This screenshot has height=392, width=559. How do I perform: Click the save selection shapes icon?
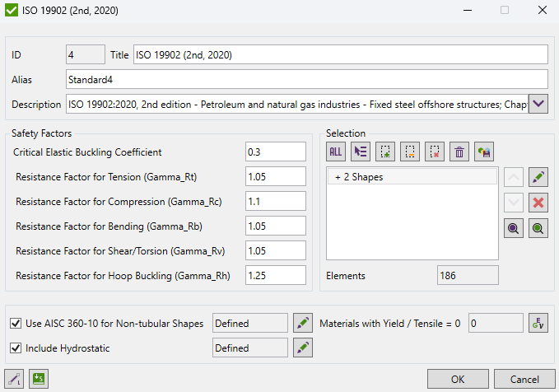[x=485, y=151]
